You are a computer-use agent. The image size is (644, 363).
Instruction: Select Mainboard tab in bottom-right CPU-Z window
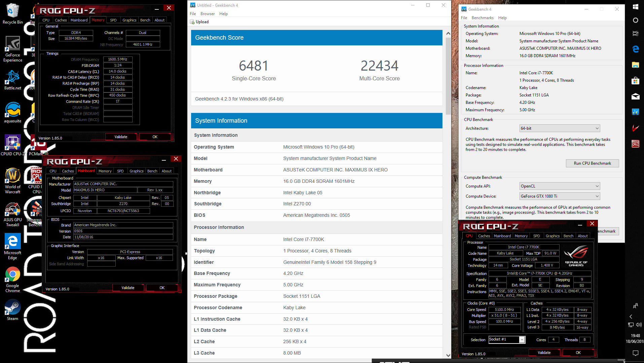[x=502, y=236]
